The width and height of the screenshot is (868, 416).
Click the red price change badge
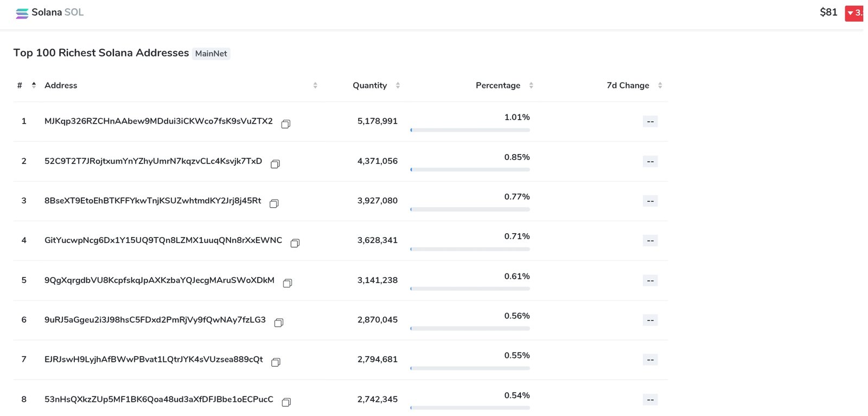coord(854,13)
